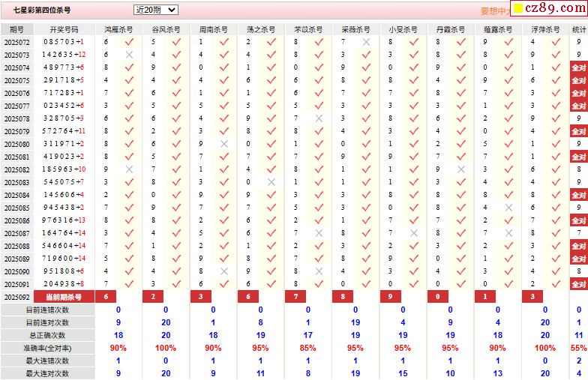Select the 薤露杀号 column header
Viewport: 588px width, 380px height.
(498, 30)
